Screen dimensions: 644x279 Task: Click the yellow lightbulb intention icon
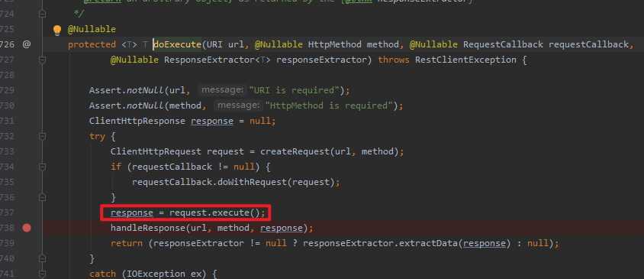pyautogui.click(x=57, y=30)
